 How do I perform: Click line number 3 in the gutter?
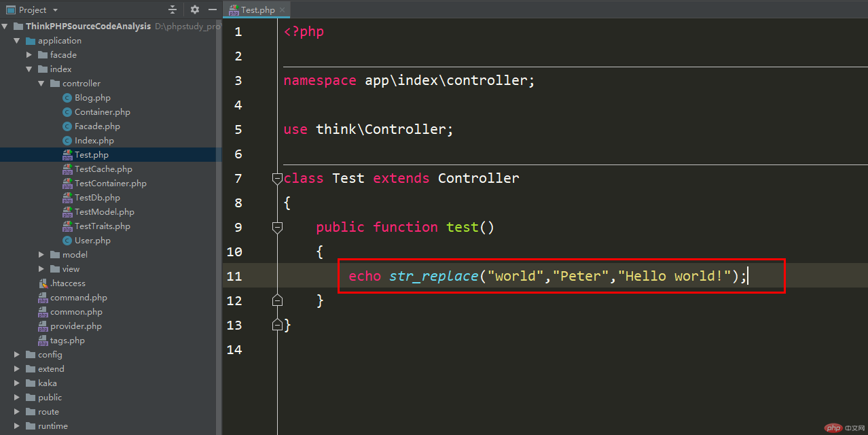tap(238, 80)
